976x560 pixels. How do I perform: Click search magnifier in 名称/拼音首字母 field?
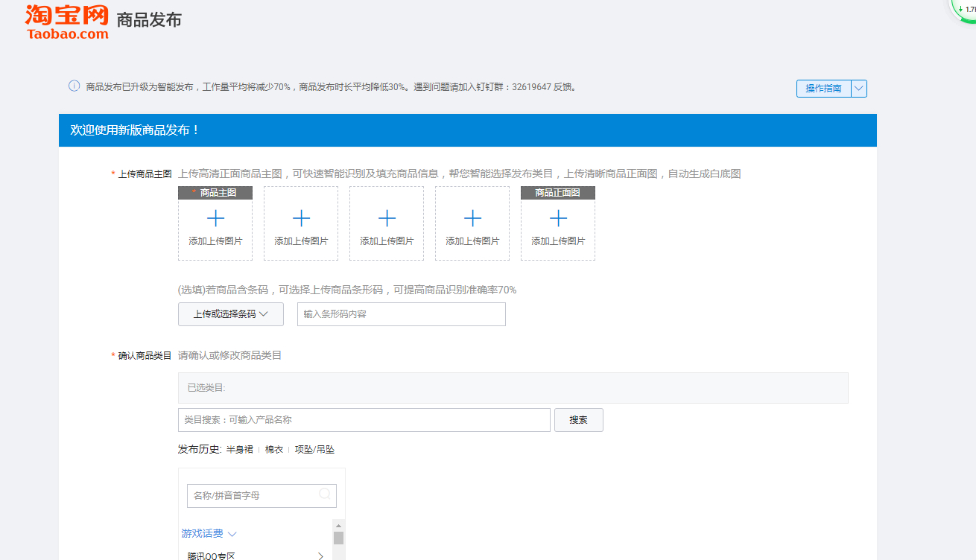(x=325, y=494)
